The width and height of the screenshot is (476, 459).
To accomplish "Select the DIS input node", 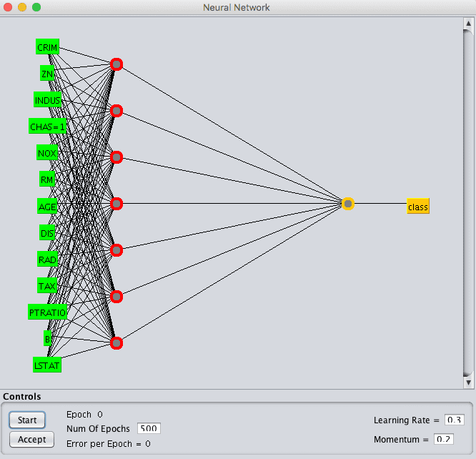I will tap(47, 232).
